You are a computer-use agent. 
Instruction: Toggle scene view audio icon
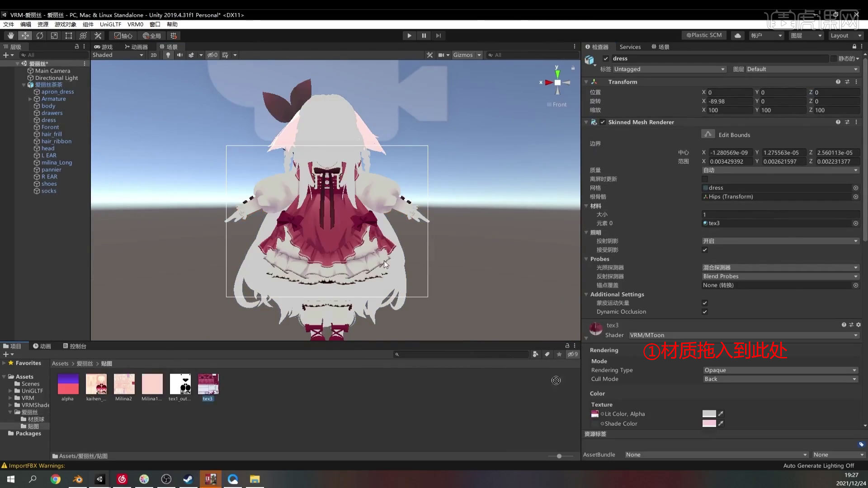tap(180, 55)
